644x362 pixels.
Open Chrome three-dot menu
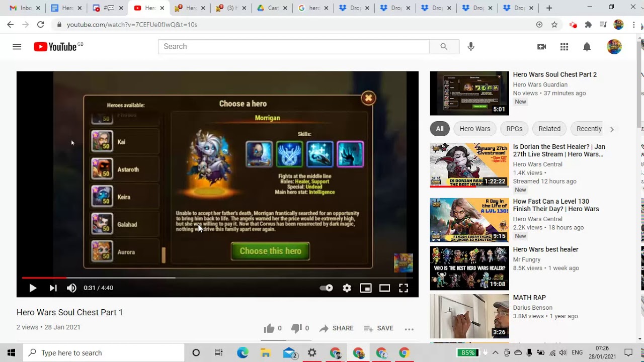coord(634,25)
